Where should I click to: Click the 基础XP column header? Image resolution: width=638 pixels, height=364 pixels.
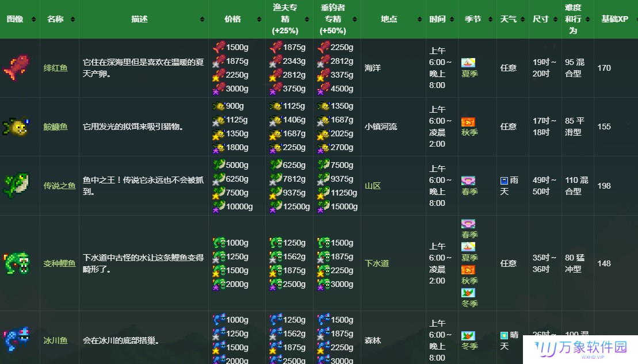coord(615,19)
